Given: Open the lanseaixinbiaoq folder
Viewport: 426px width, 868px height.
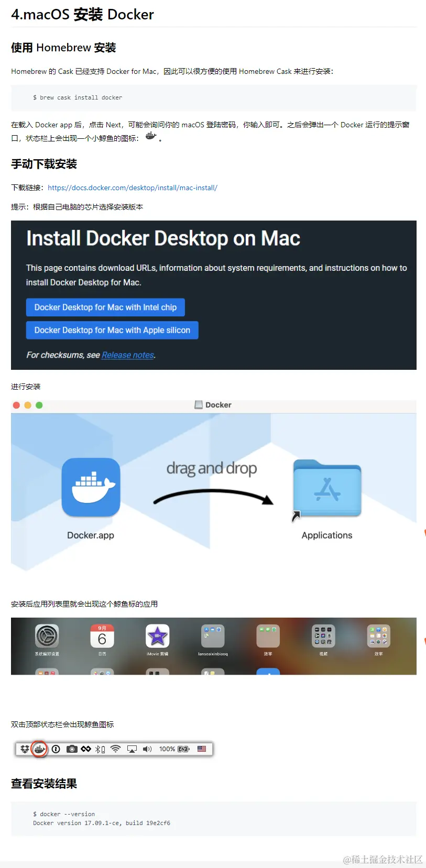Looking at the screenshot, I should tap(213, 636).
